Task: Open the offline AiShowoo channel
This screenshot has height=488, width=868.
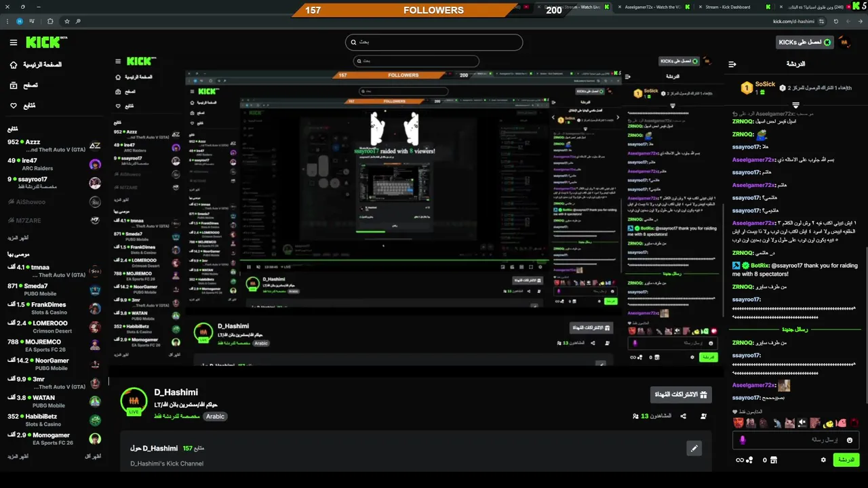Action: coord(54,202)
